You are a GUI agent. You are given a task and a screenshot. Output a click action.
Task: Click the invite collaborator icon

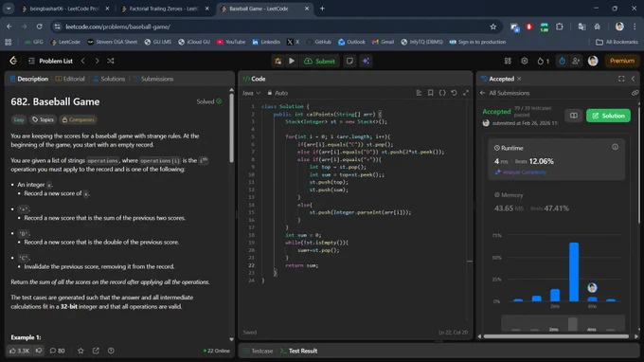[x=576, y=61]
